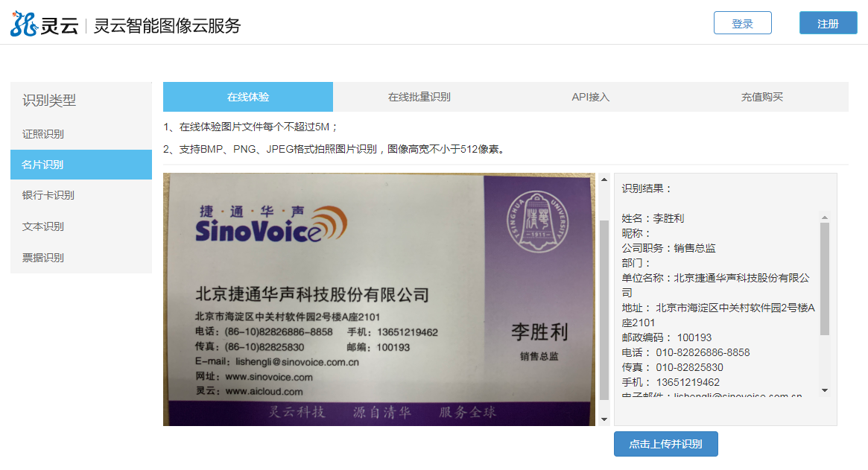Select 名片识别 in the sidebar

point(43,165)
